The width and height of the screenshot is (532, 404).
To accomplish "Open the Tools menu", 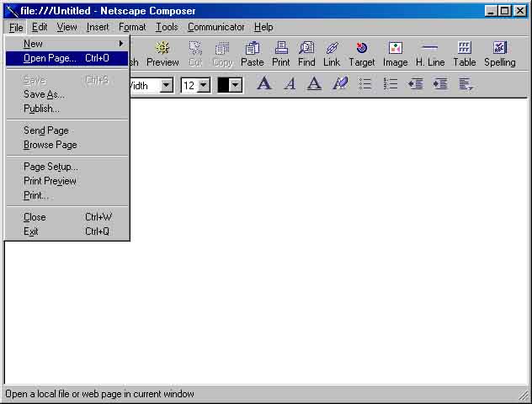I will 167,27.
